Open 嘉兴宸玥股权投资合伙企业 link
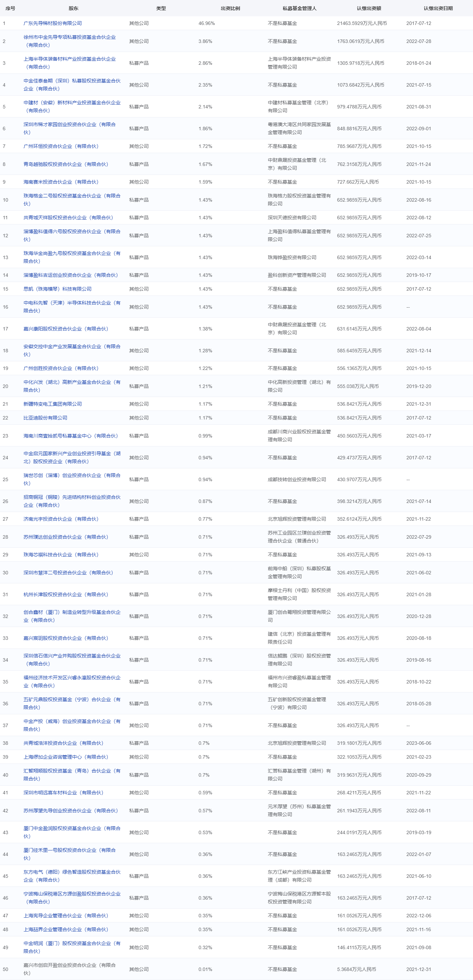This screenshot has height=980, width=473. click(66, 638)
